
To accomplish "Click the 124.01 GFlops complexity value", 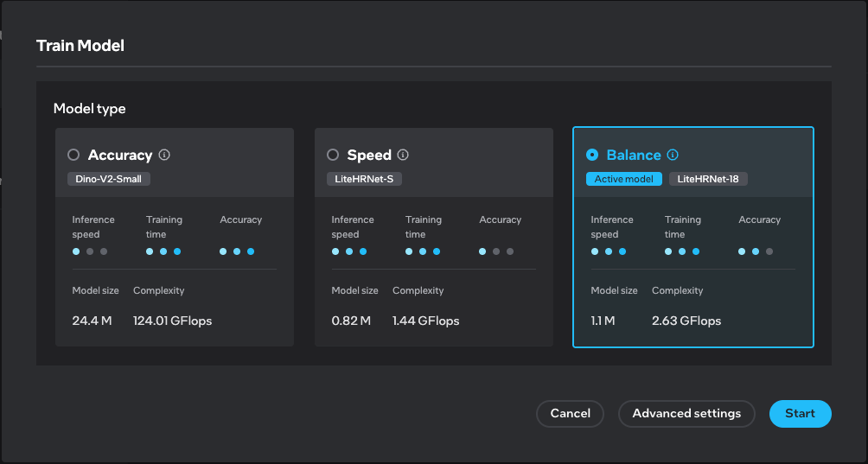I will [x=172, y=321].
